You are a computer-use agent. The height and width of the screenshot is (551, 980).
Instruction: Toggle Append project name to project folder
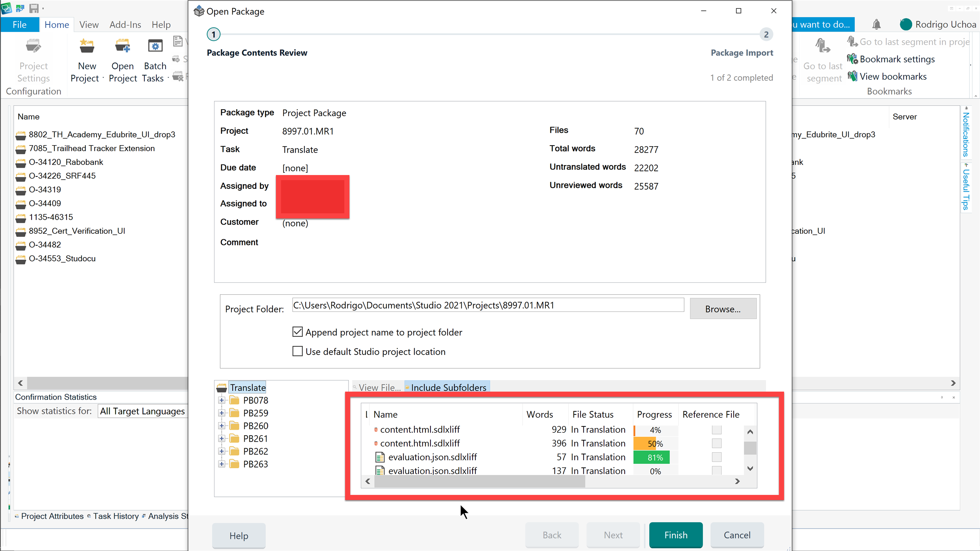coord(298,332)
